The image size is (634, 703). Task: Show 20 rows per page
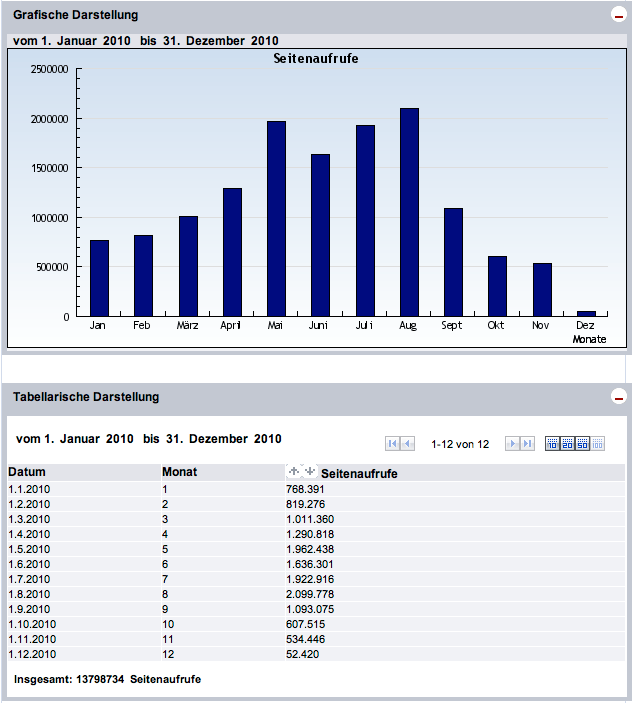tap(567, 444)
